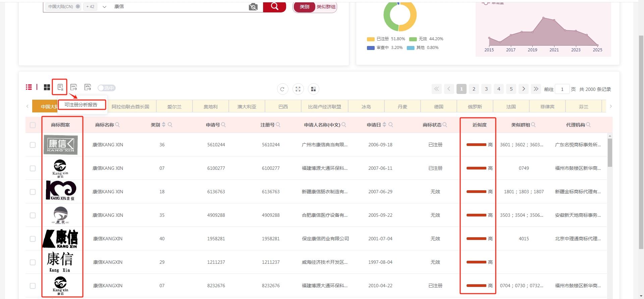Click the page number jump field
Image resolution: width=644 pixels, height=299 pixels.
tap(562, 89)
